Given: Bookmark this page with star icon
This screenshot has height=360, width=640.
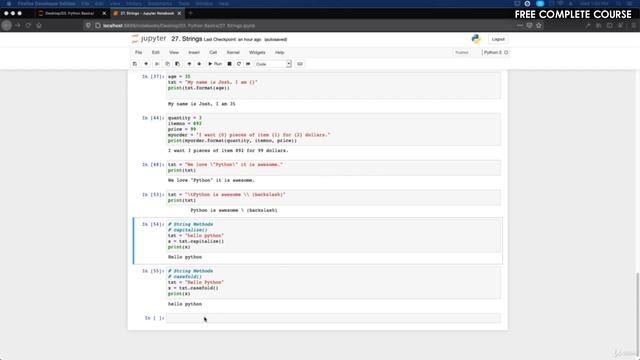Looking at the screenshot, I should [x=539, y=25].
